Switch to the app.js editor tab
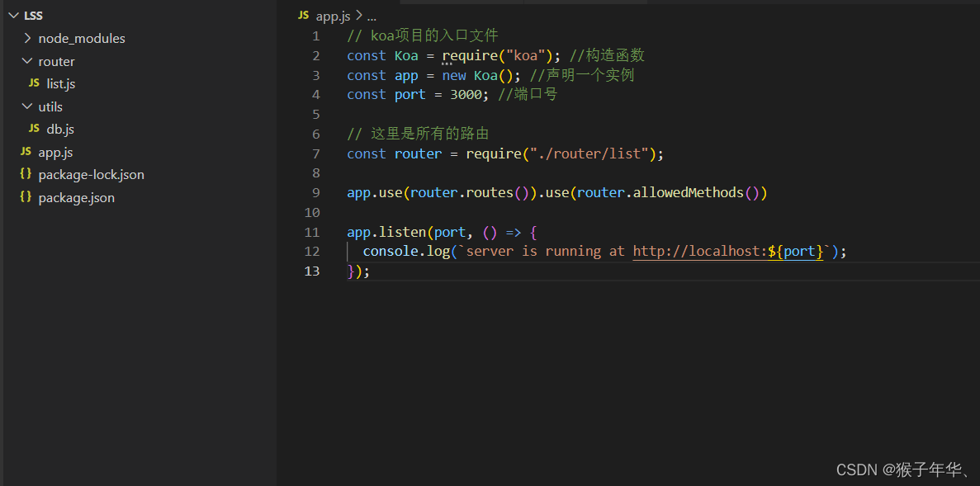980x486 pixels. 333,14
